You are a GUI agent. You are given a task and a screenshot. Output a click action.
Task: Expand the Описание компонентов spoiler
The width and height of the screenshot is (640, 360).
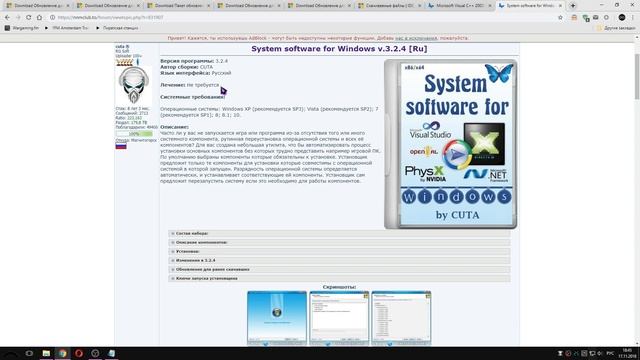coord(339,242)
